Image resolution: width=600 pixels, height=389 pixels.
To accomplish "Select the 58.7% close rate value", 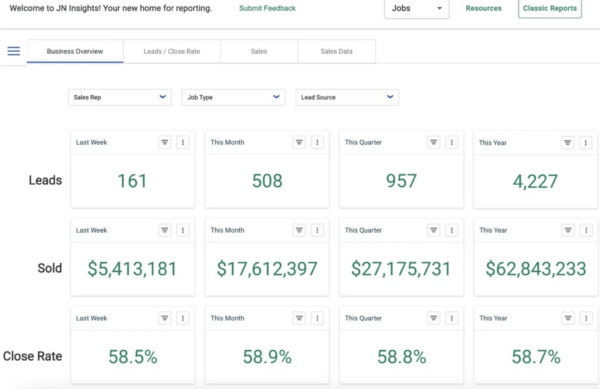I will pos(536,357).
